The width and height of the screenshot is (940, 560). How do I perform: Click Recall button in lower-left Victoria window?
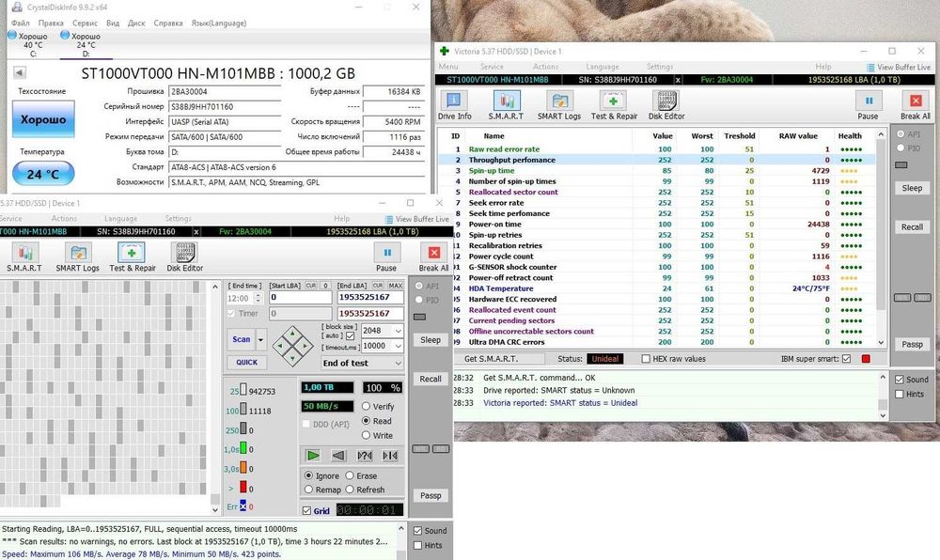pos(431,379)
